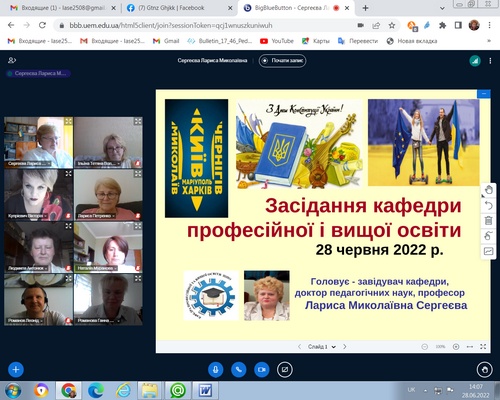Open BigBlueButton options three-dot menu
This screenshot has height=400, width=500.
(x=490, y=61)
